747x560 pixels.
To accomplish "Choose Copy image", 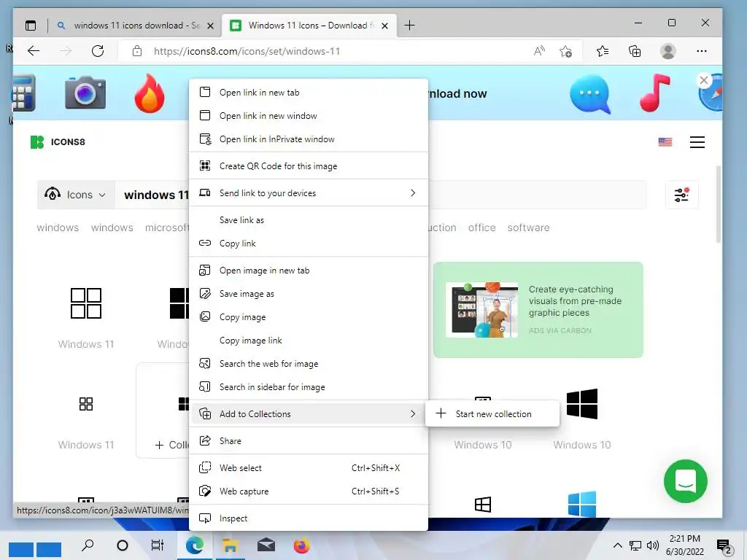I will point(309,317).
